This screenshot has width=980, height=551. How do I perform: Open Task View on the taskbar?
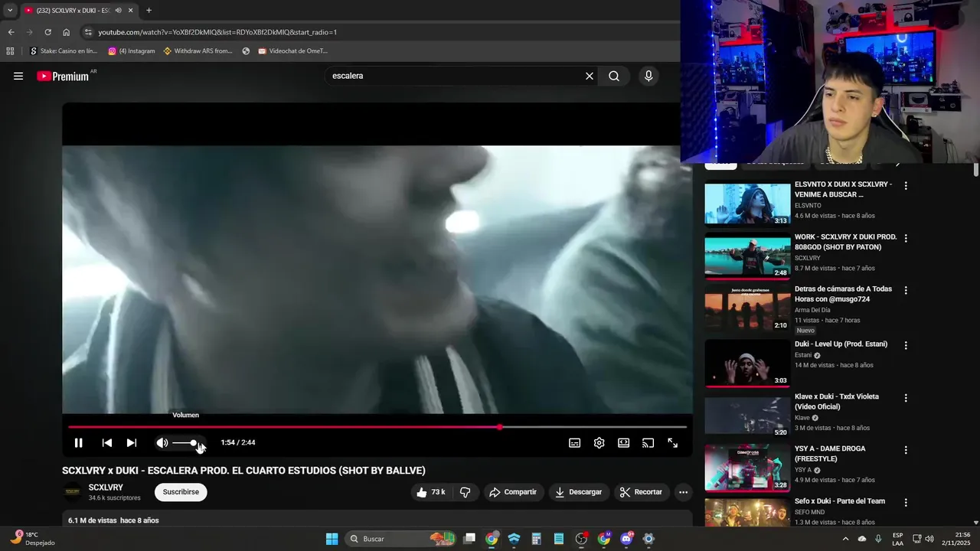(469, 539)
